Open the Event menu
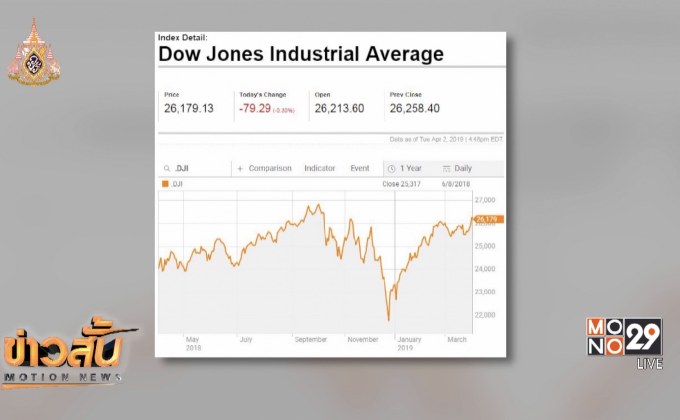This screenshot has width=680, height=420. [360, 168]
